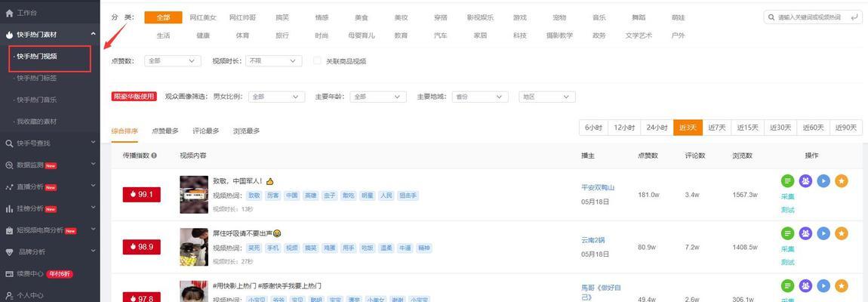Play the 平安双鸭山 video via blue icon
This screenshot has height=302, width=868.
(823, 180)
